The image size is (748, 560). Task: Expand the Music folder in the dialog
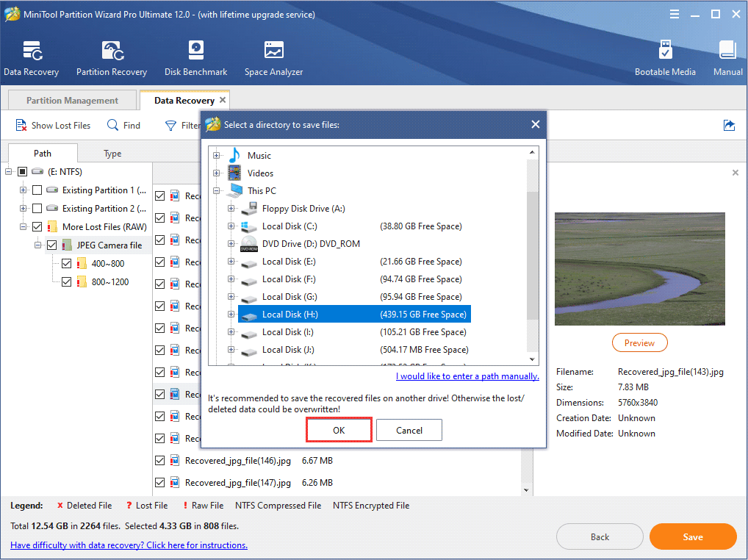[217, 156]
